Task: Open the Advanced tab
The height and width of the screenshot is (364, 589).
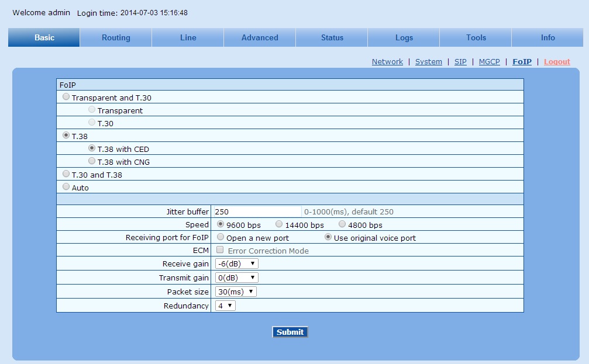Action: click(x=260, y=37)
